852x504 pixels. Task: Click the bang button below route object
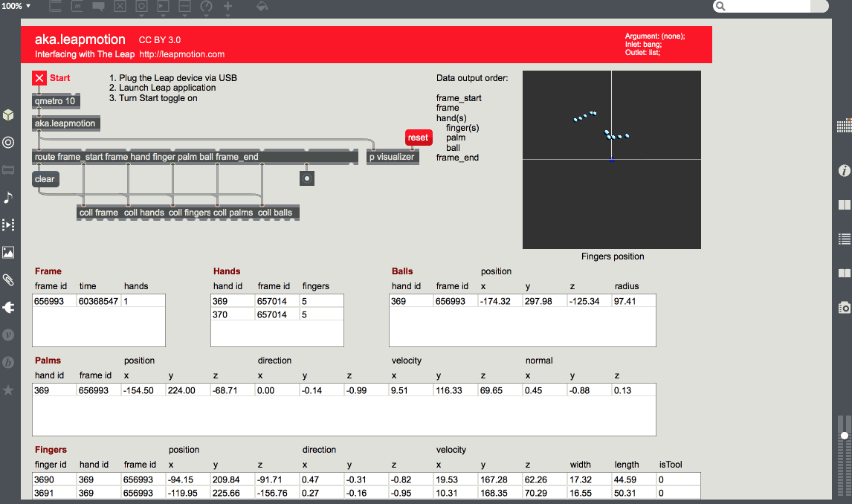click(x=307, y=178)
